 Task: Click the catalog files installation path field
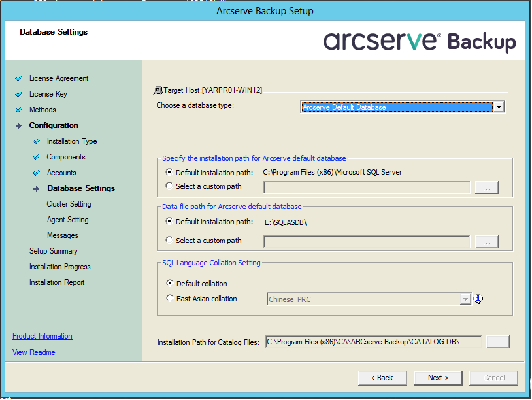pyautogui.click(x=373, y=342)
